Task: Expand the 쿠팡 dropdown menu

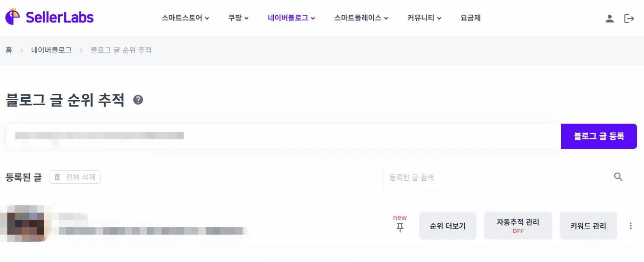Action: tap(239, 18)
